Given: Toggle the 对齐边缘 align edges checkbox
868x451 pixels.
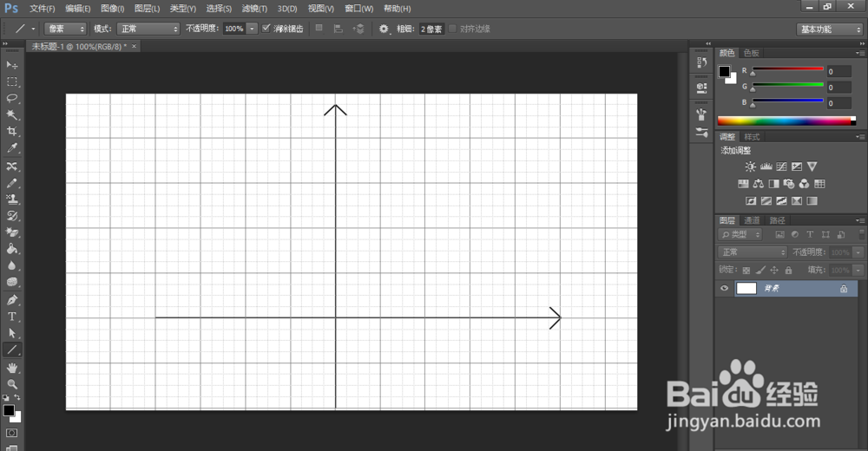Looking at the screenshot, I should pos(452,29).
